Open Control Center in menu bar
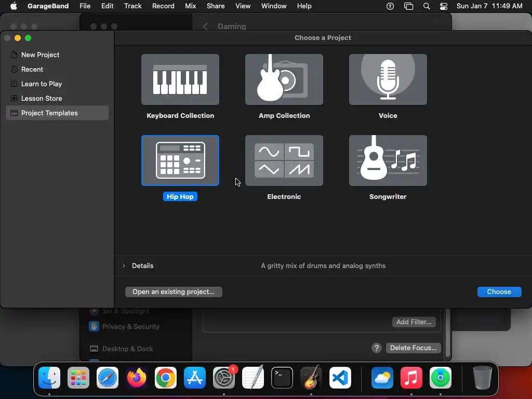The image size is (532, 399). click(x=444, y=6)
